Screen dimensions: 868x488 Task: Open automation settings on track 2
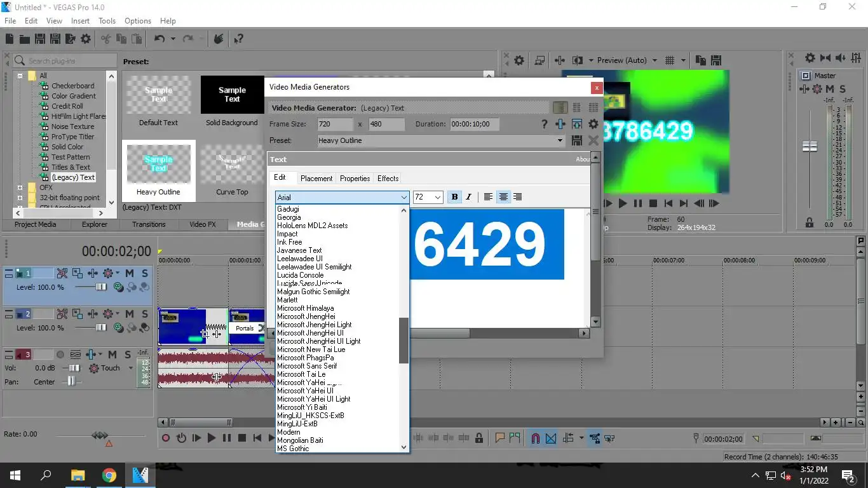pos(108,314)
